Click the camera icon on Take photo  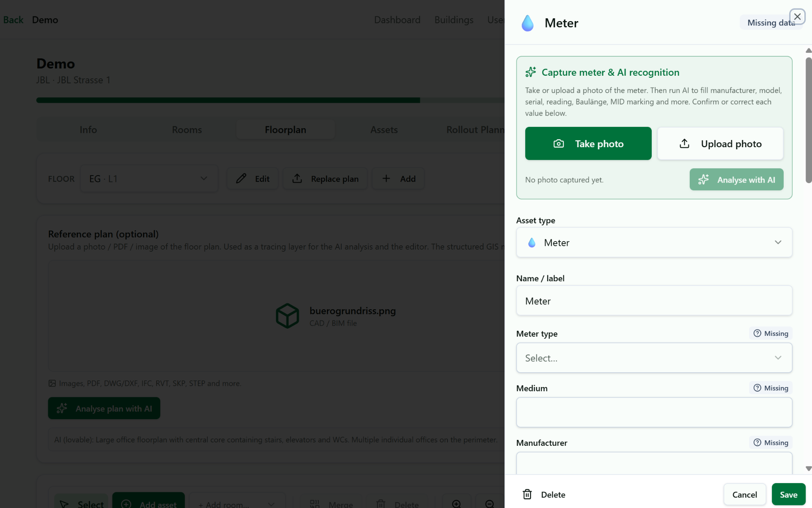(558, 144)
